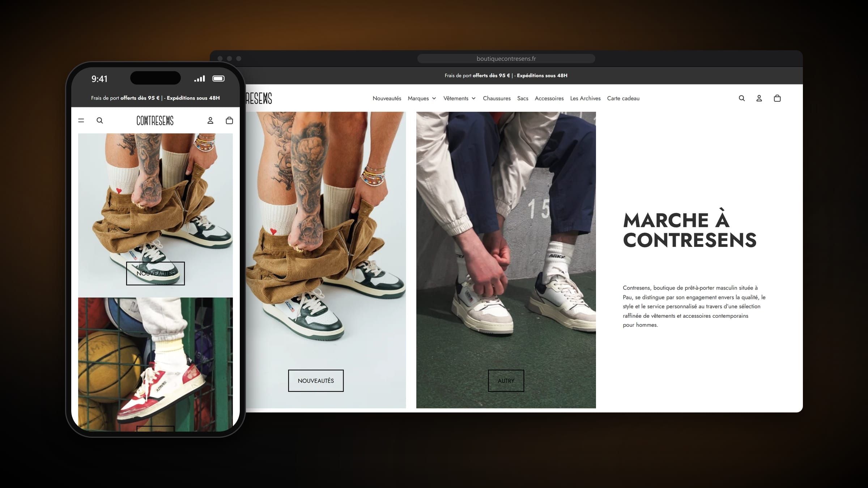Open the Sacs menu item
The height and width of the screenshot is (488, 868).
pyautogui.click(x=523, y=98)
